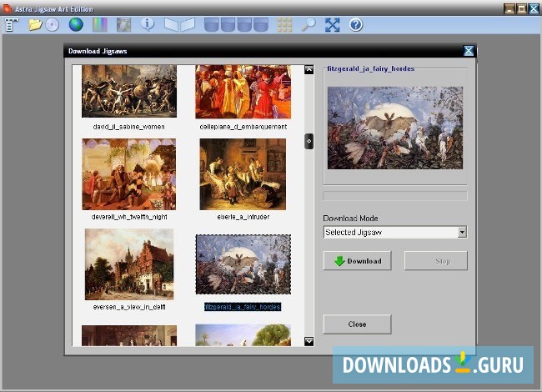Click the dellepiane_d_embarquement label
Image resolution: width=542 pixels, height=392 pixels.
click(x=243, y=127)
